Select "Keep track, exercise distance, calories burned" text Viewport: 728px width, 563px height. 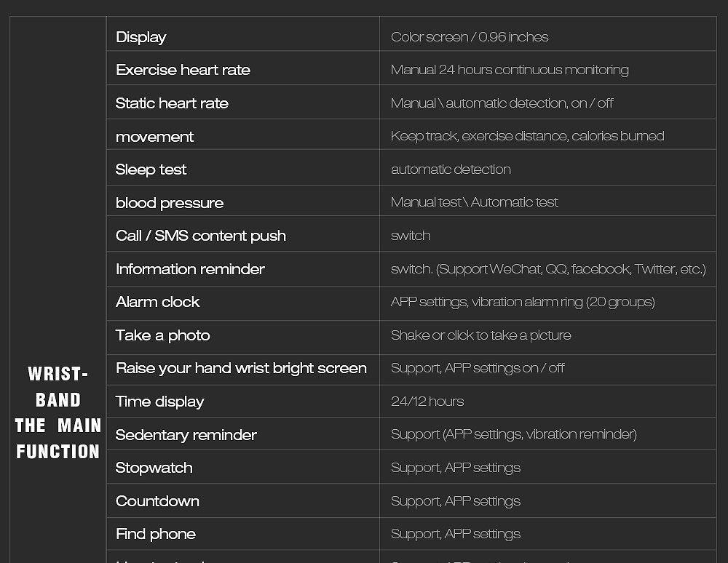527,136
